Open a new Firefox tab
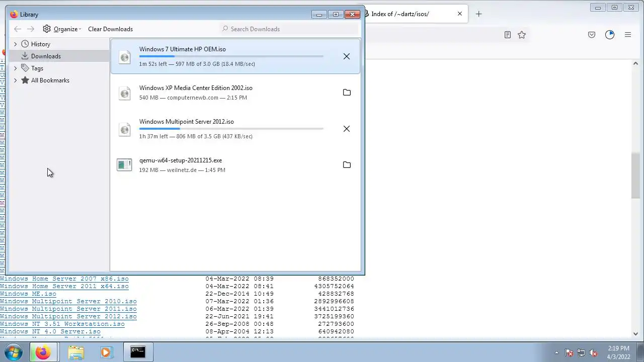 point(478,14)
